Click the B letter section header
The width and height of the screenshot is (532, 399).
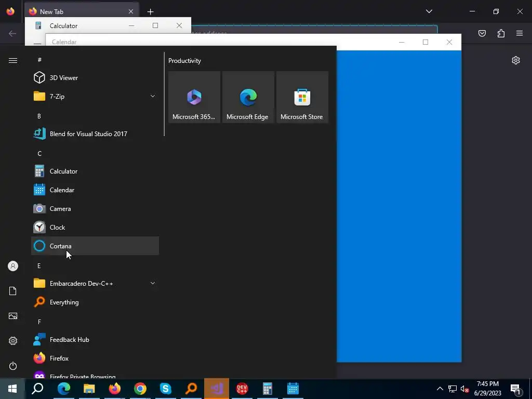click(x=39, y=116)
